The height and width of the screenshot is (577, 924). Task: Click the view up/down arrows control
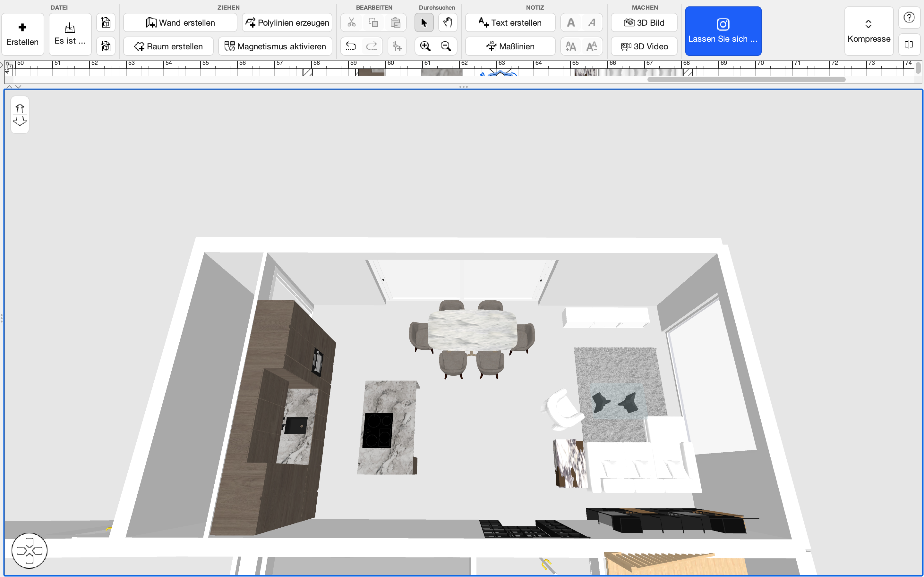point(20,114)
